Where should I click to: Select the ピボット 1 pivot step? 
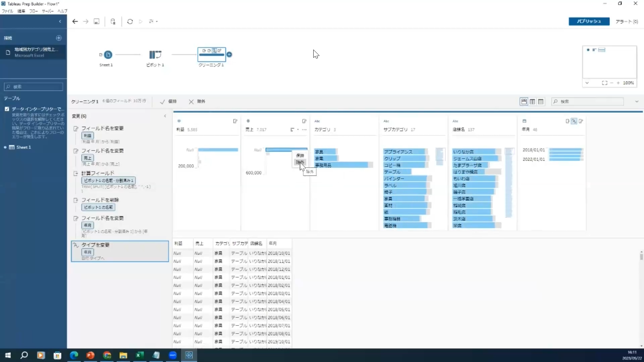155,55
